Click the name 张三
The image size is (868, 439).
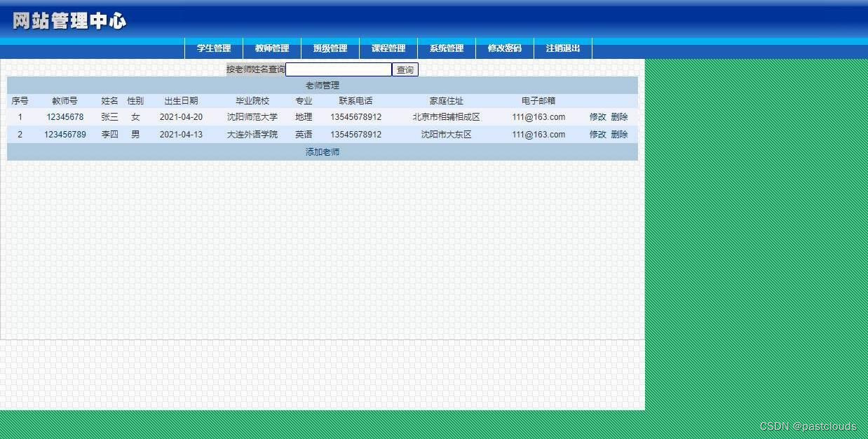[x=110, y=117]
